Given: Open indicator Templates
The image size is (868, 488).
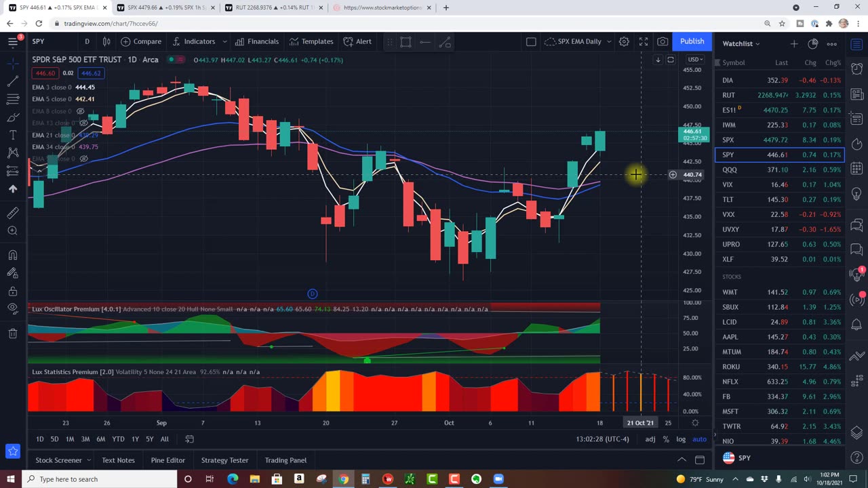Looking at the screenshot, I should pyautogui.click(x=311, y=41).
